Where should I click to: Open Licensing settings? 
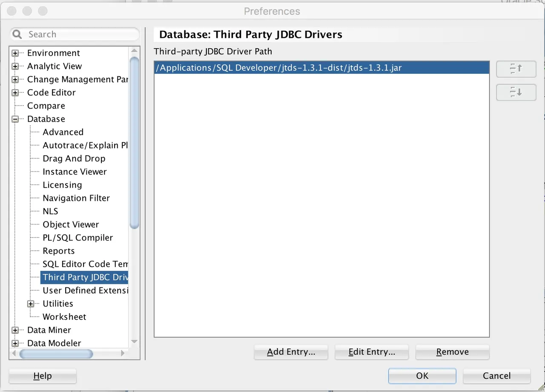click(62, 185)
